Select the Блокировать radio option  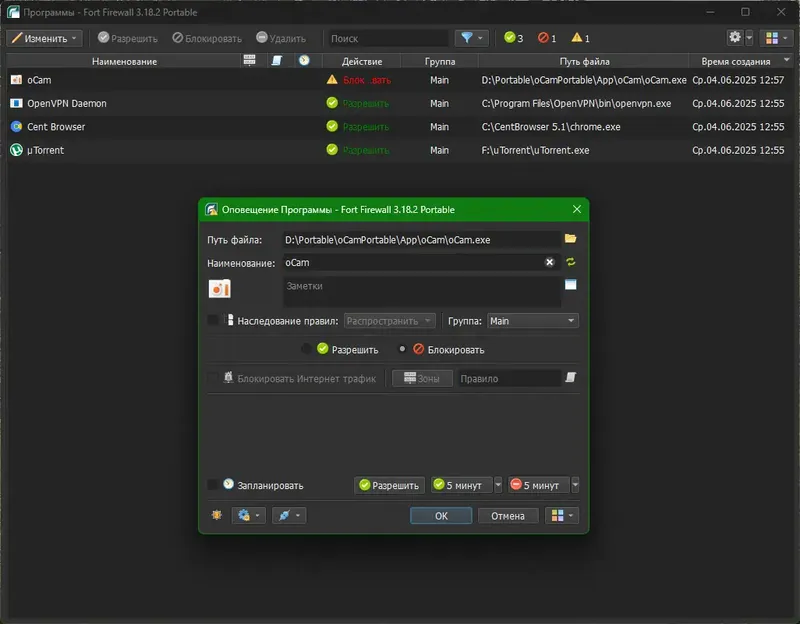pos(402,349)
